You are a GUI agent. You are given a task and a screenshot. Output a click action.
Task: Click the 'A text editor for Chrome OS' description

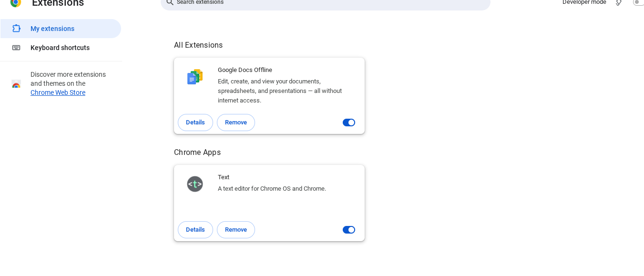pyautogui.click(x=272, y=189)
